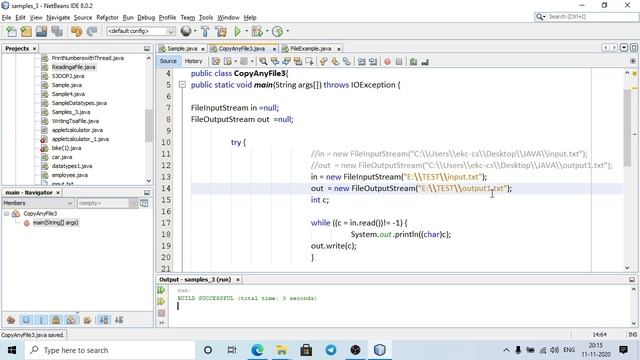Image resolution: width=640 pixels, height=360 pixels.
Task: Switch editor to Source view
Action: pos(168,61)
